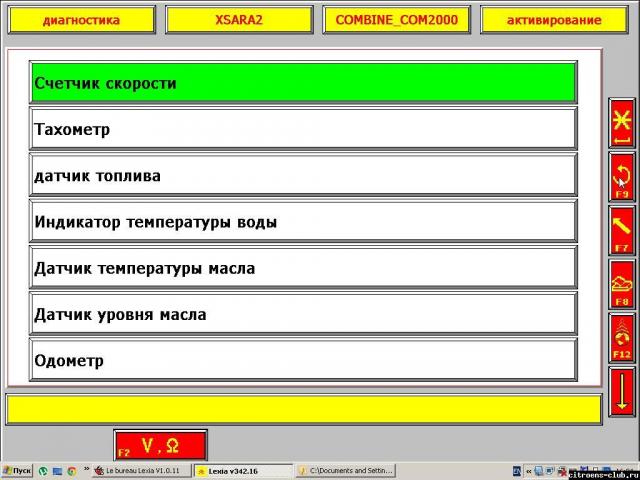Launch Chrome from quick launch bar
This screenshot has width=640, height=480.
coord(72,471)
